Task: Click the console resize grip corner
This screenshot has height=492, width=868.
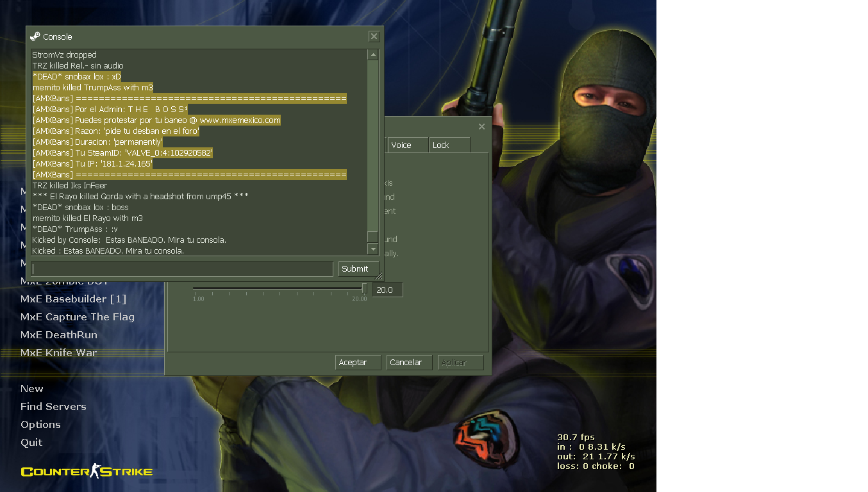Action: [x=379, y=276]
